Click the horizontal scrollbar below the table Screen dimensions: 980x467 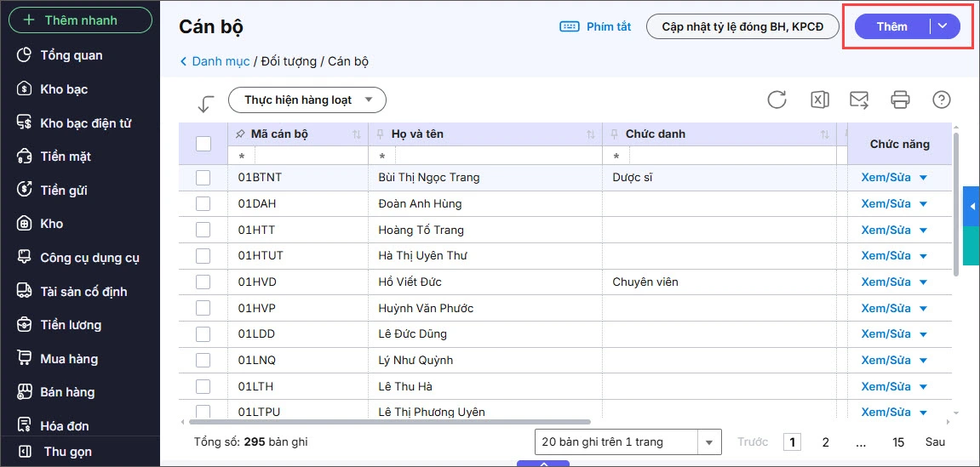point(389,422)
